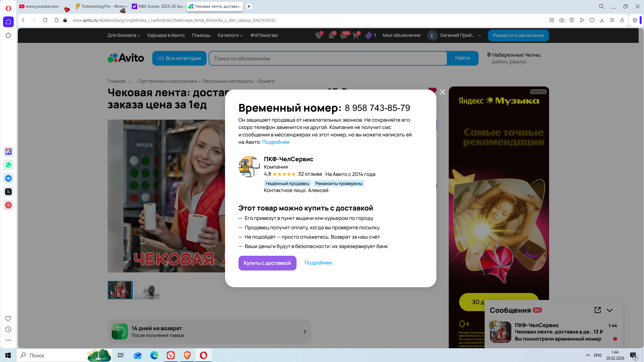Expand the Для бизнеса dropdown
The width and height of the screenshot is (644, 362).
pyautogui.click(x=123, y=35)
